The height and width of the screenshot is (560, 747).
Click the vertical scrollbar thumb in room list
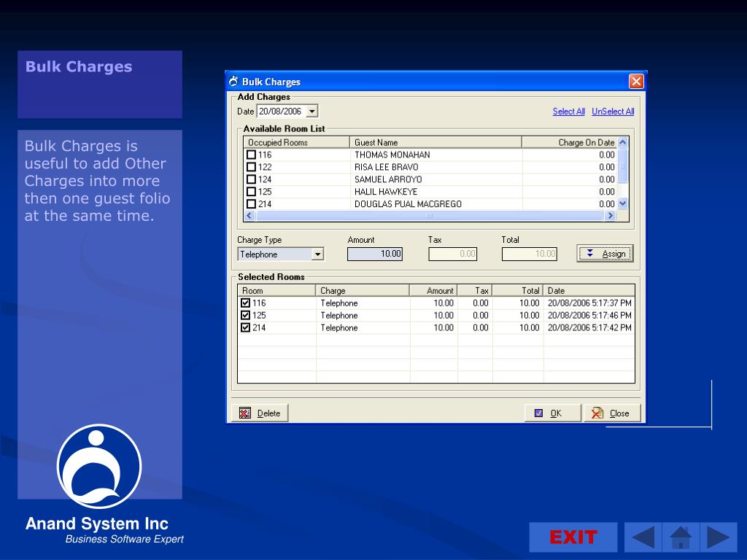click(623, 166)
